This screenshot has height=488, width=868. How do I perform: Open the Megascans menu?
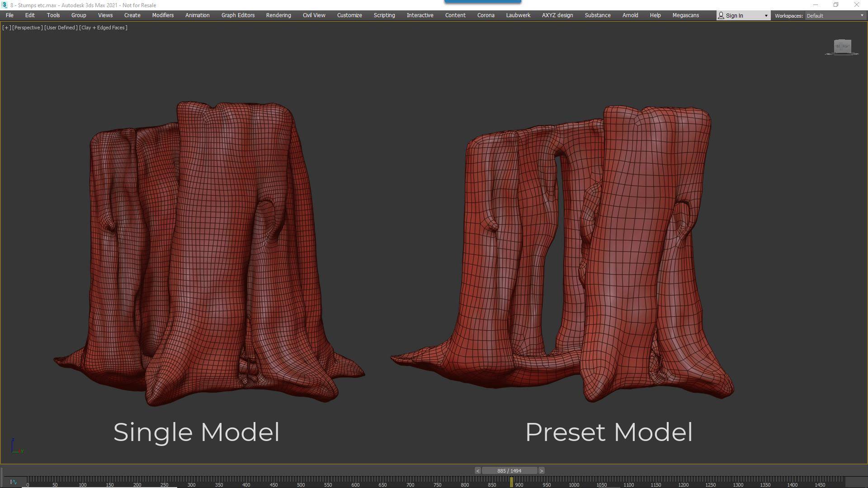(685, 15)
